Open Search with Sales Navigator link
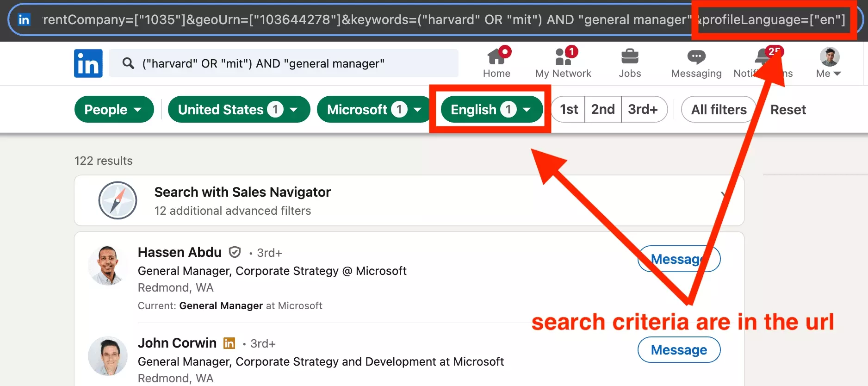This screenshot has width=868, height=386. coord(242,192)
